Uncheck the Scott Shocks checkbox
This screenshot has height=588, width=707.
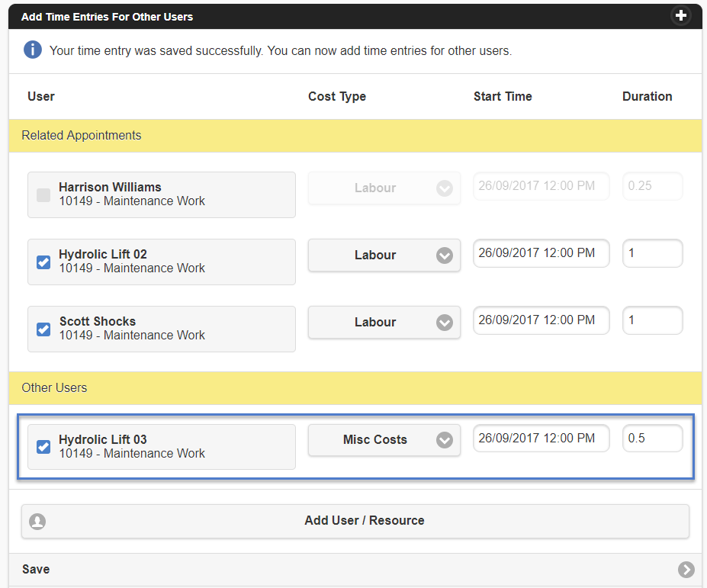pos(43,329)
